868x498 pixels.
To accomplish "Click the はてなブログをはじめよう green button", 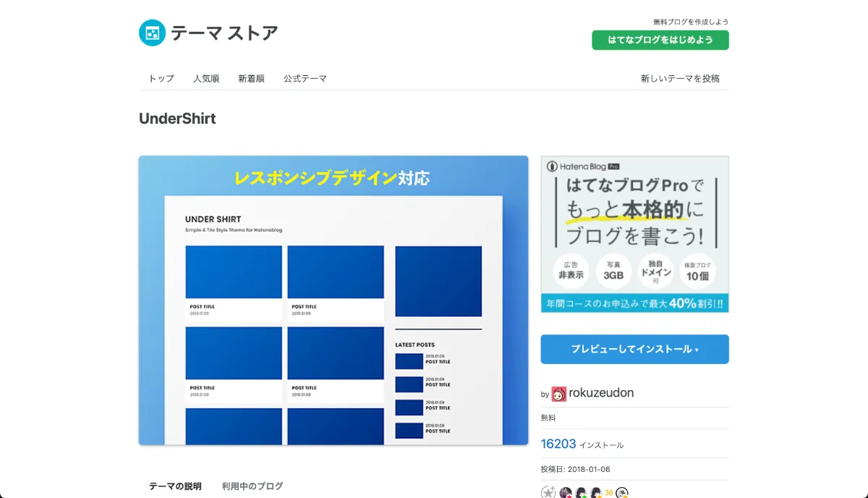I will (x=660, y=40).
